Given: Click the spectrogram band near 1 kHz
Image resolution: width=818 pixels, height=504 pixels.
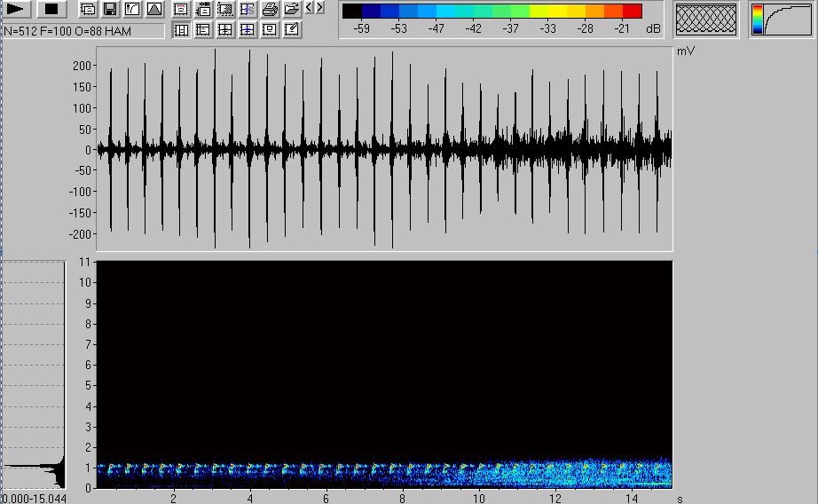Looking at the screenshot, I should click(x=381, y=468).
